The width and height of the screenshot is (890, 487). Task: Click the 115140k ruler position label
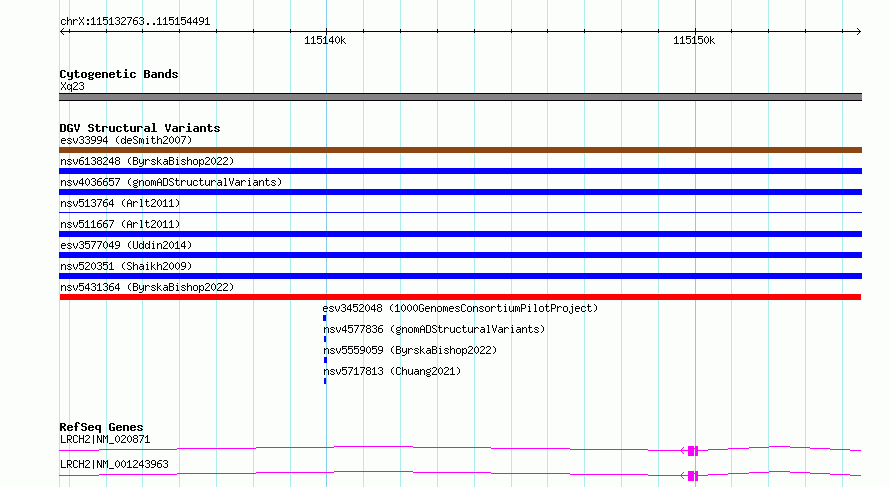point(325,40)
